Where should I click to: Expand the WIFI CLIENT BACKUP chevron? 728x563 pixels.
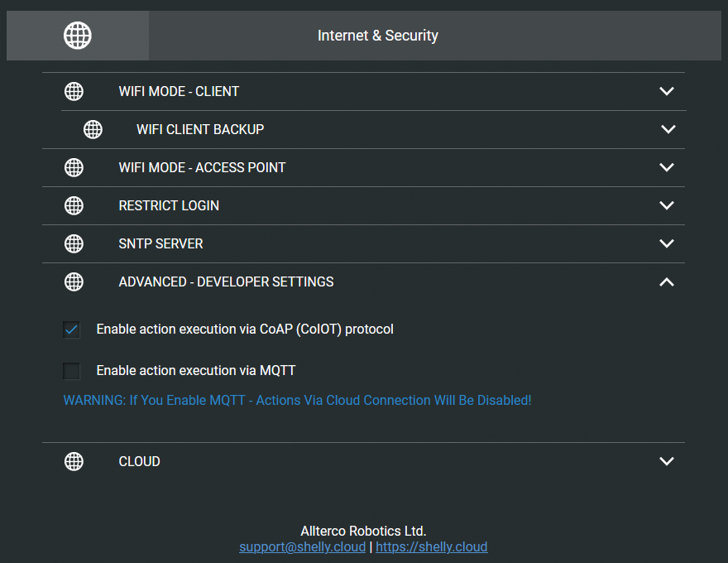click(668, 129)
